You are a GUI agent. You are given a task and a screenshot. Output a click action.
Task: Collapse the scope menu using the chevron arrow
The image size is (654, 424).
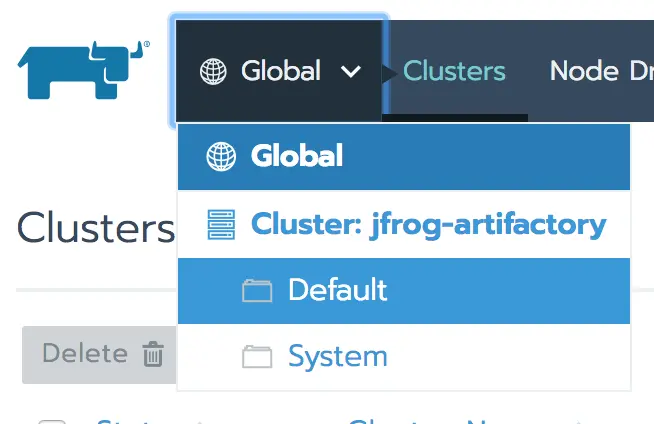tap(351, 71)
